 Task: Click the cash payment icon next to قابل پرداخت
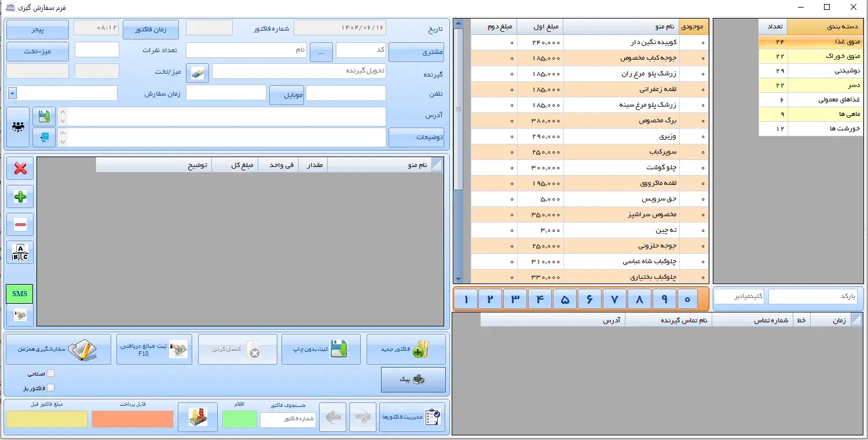click(x=197, y=416)
